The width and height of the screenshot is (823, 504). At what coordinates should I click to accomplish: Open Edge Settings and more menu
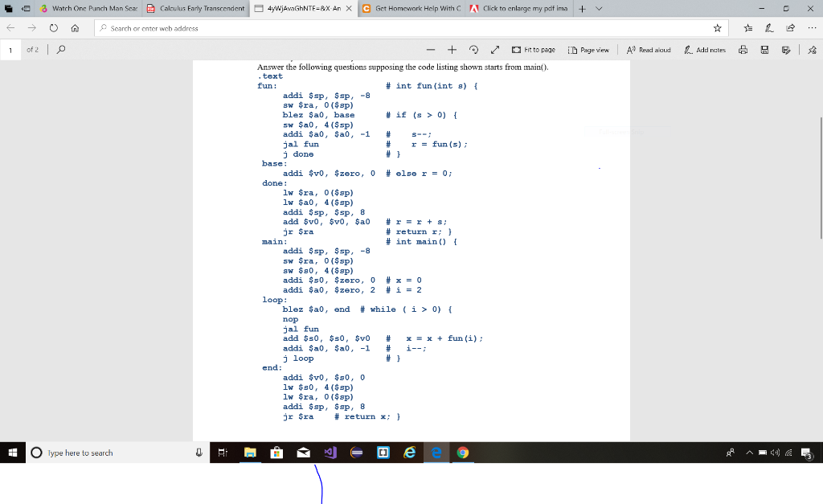(x=812, y=28)
